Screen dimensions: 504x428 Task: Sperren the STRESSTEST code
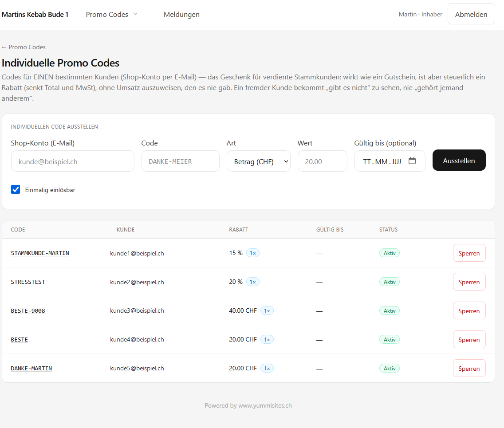click(x=469, y=282)
